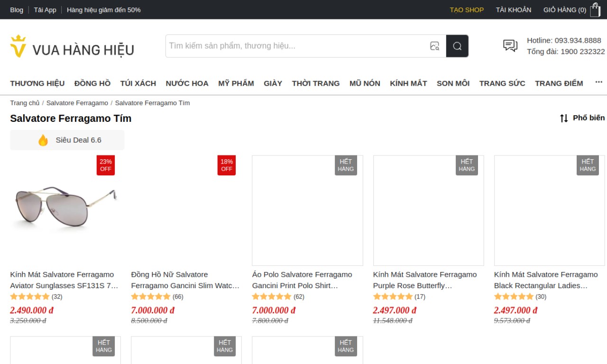Open Gancini Slim Watch product image area
This screenshot has width=607, height=364.
click(186, 210)
